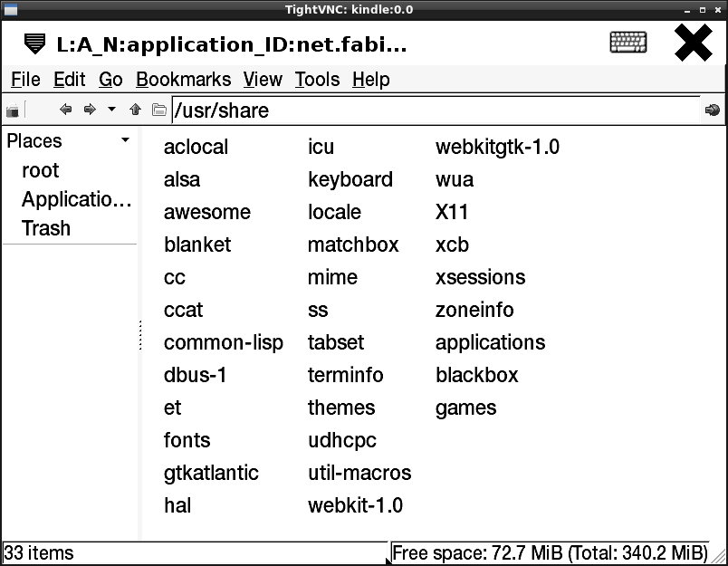The width and height of the screenshot is (728, 566).
Task: Select the keyboard folder
Action: pos(350,179)
